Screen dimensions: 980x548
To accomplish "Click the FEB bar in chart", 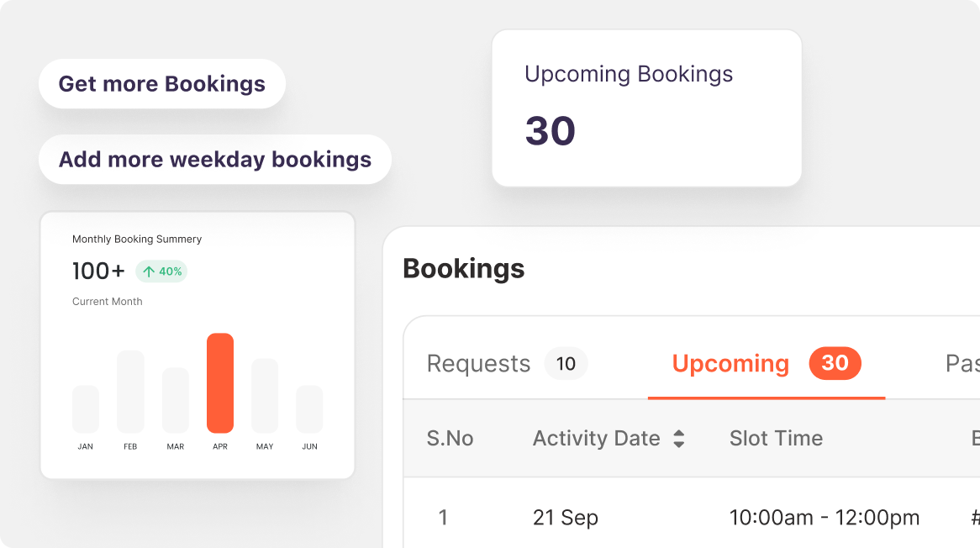I will [x=130, y=392].
